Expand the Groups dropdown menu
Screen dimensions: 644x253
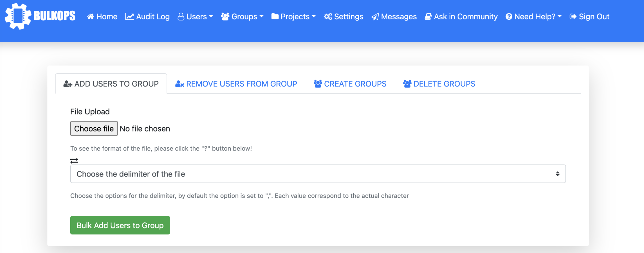(x=242, y=17)
